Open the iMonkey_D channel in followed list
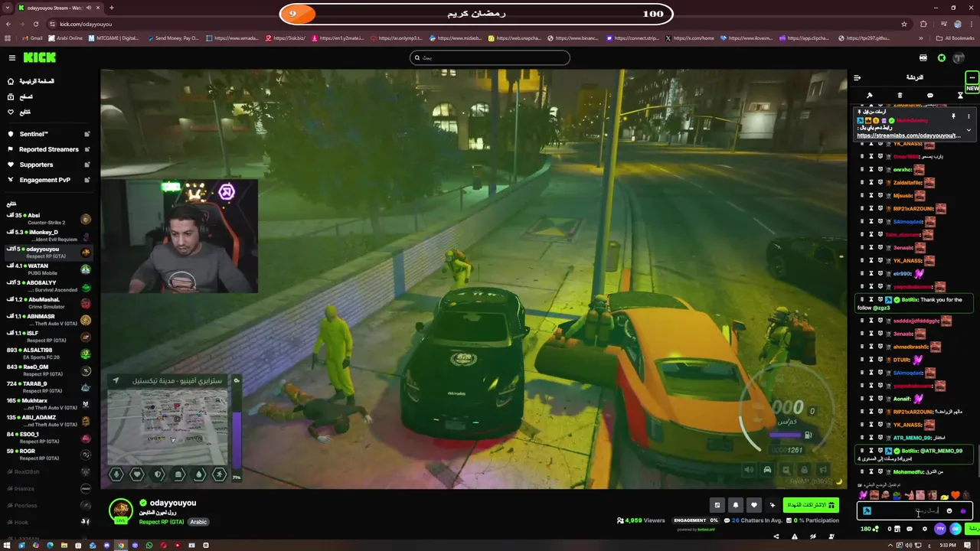This screenshot has height=551, width=980. [x=47, y=236]
